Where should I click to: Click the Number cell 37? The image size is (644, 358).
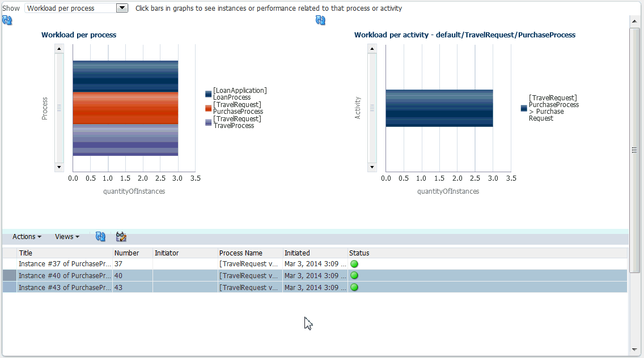click(133, 263)
